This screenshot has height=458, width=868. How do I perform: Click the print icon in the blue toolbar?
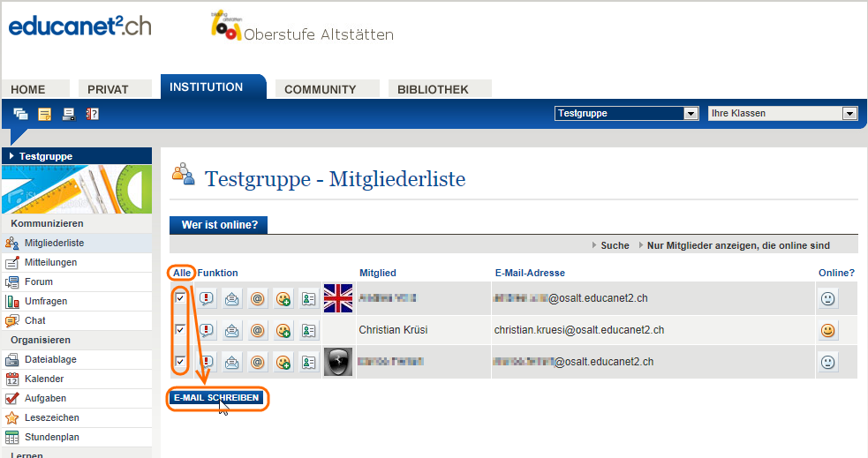(68, 114)
